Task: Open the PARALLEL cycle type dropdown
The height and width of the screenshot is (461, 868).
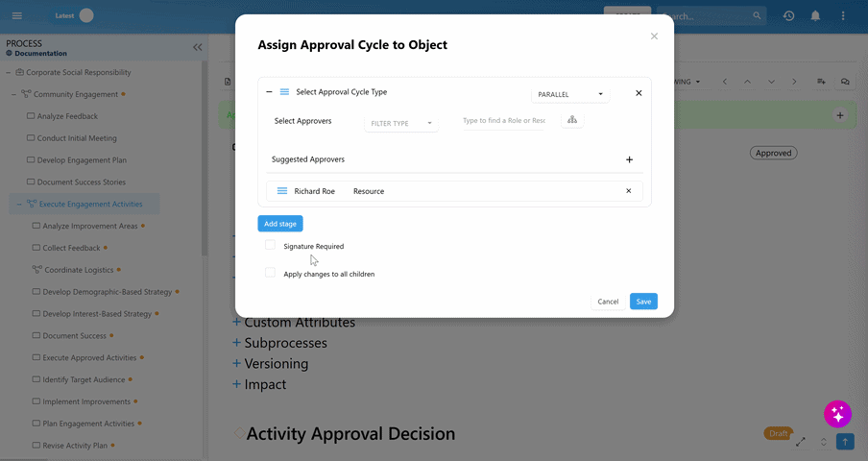Action: (x=570, y=94)
